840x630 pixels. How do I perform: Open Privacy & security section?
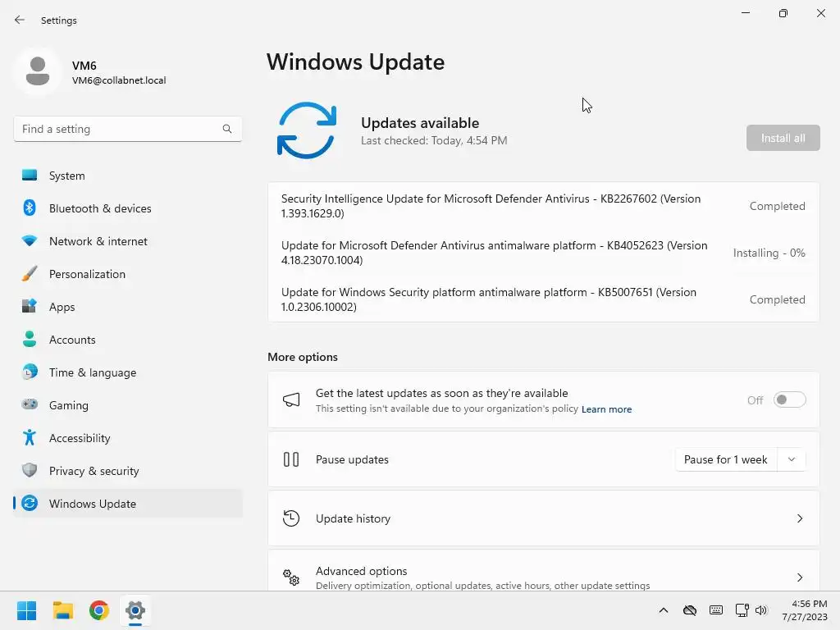pos(127,470)
